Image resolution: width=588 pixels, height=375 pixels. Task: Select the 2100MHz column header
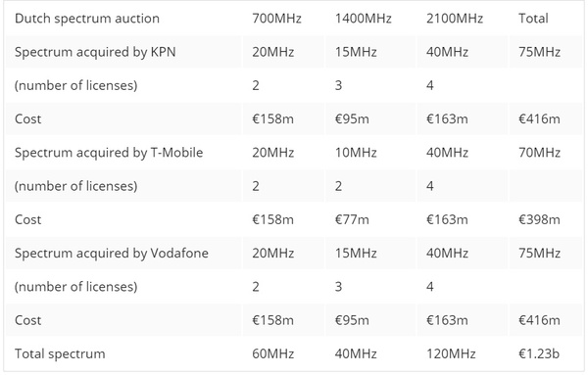455,19
